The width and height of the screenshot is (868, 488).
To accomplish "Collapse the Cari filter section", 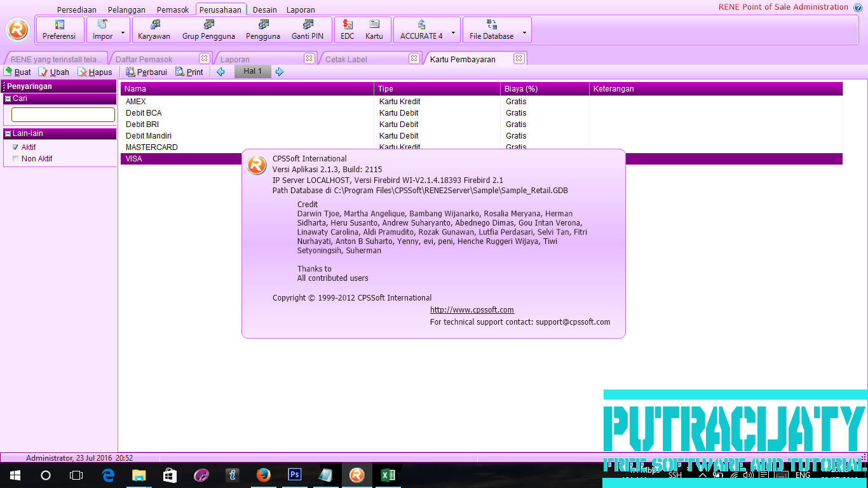I will pyautogui.click(x=8, y=99).
